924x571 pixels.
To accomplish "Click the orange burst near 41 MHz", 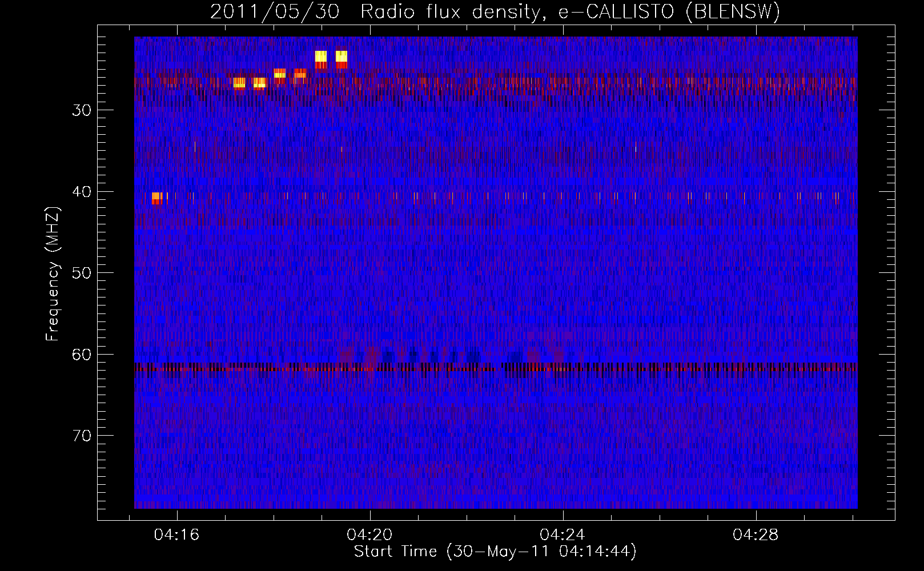I will [156, 198].
